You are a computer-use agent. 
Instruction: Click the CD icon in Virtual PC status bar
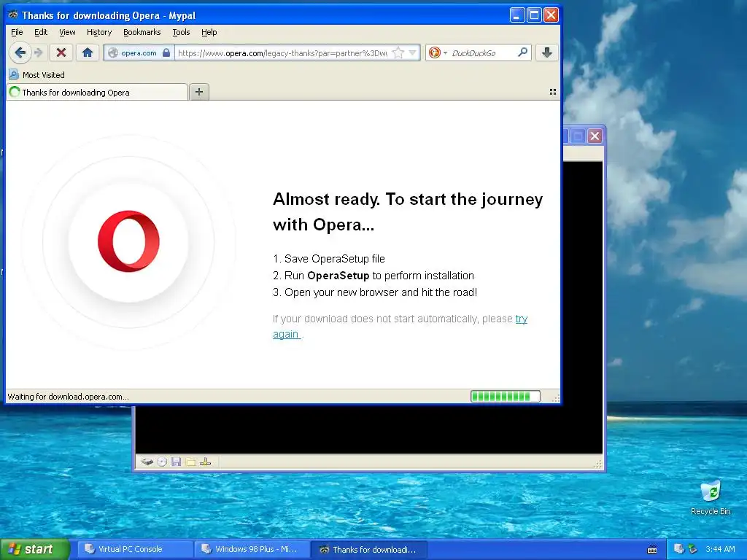pyautogui.click(x=162, y=462)
